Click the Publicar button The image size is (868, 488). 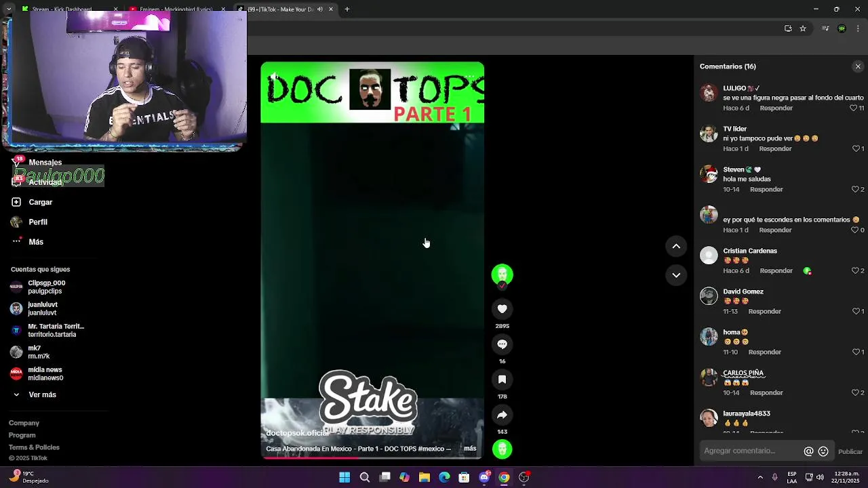pyautogui.click(x=850, y=451)
